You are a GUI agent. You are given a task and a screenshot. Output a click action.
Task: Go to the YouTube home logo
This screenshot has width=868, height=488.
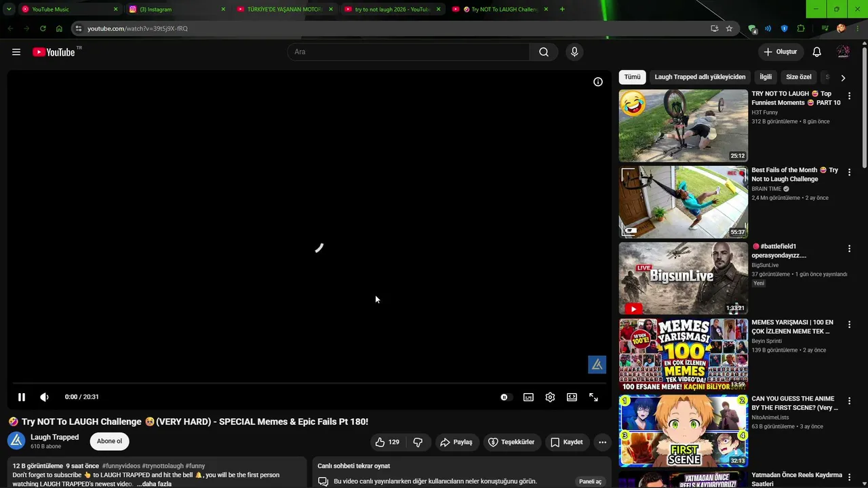(x=54, y=52)
